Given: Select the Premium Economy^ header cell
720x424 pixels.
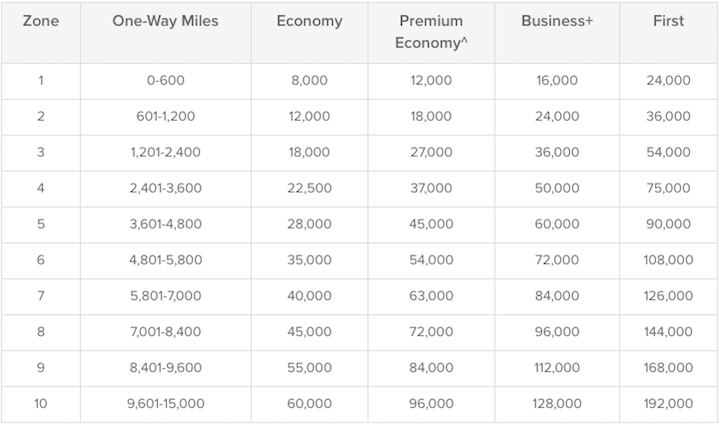Looking at the screenshot, I should click(431, 33).
